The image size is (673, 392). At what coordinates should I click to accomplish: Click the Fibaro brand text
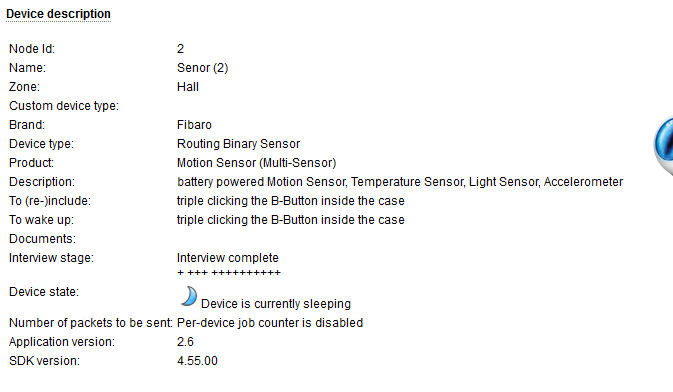pos(194,125)
